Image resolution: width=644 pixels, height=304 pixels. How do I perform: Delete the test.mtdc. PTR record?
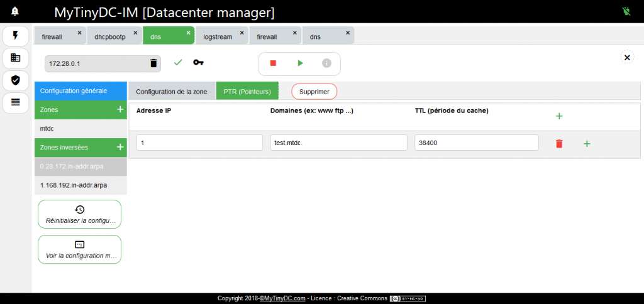pyautogui.click(x=558, y=144)
